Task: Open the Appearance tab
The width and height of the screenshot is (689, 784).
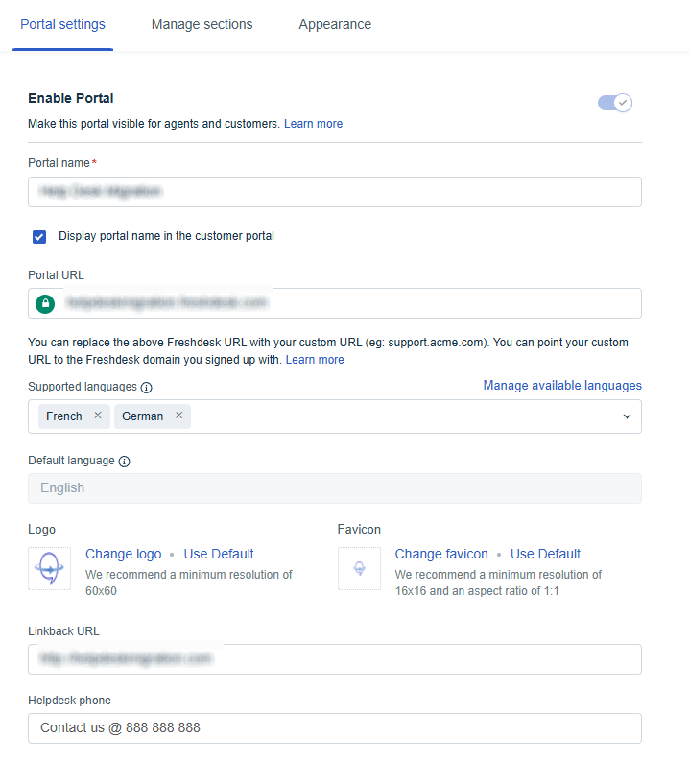Action: point(335,24)
